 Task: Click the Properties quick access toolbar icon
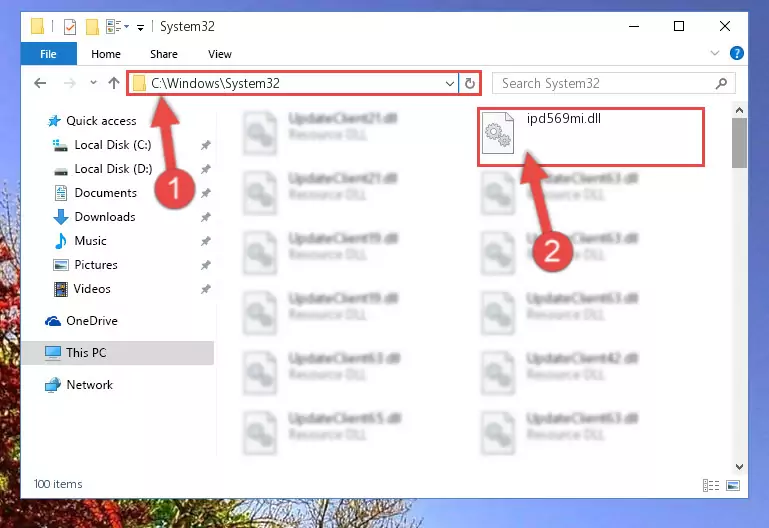coord(70,26)
